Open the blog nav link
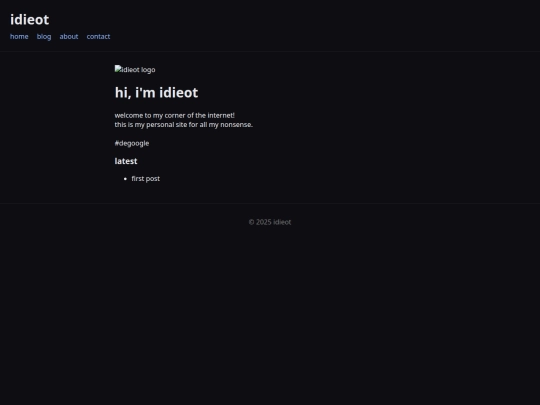Screen dimensions: 540x405 click(x=44, y=37)
